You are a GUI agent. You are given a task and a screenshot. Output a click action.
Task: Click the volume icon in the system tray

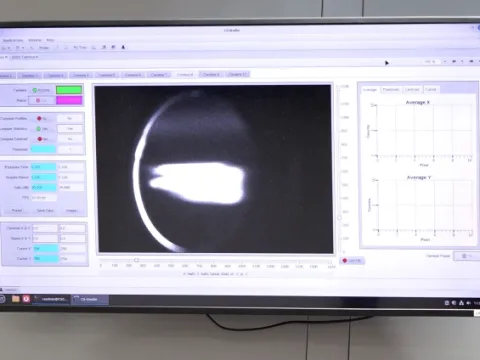(469, 303)
